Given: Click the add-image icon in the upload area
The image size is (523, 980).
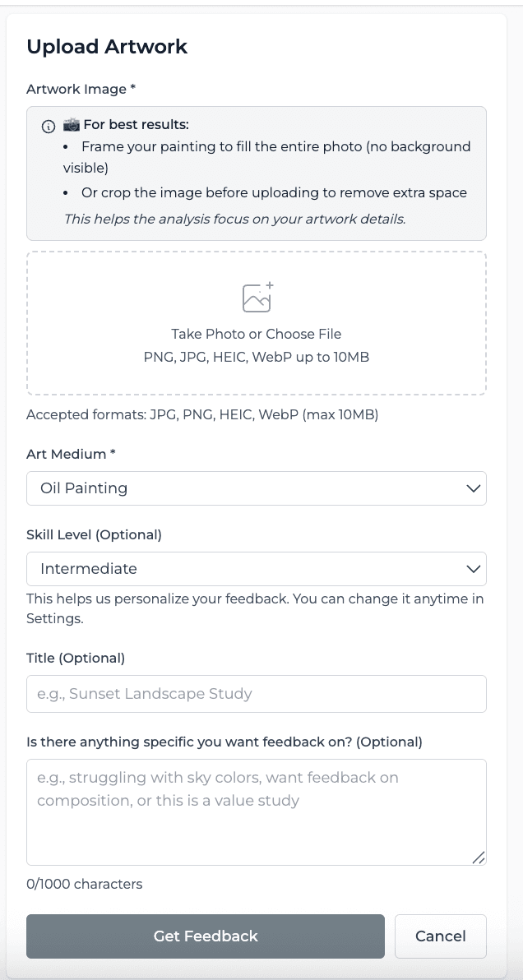Looking at the screenshot, I should (256, 298).
